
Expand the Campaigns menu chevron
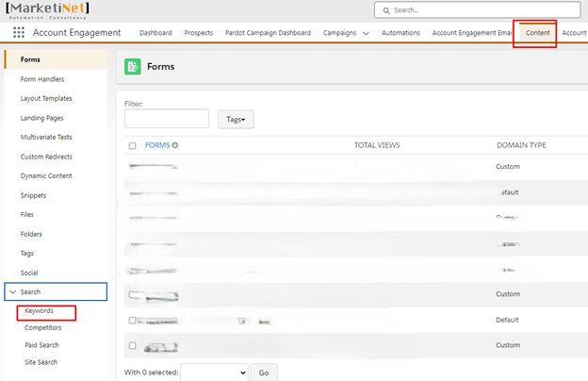(366, 33)
